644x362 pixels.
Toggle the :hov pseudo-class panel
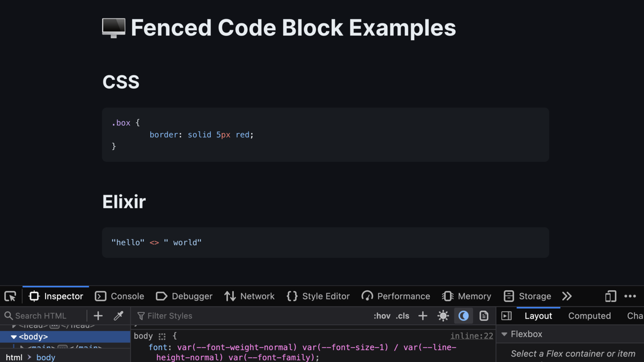point(382,316)
